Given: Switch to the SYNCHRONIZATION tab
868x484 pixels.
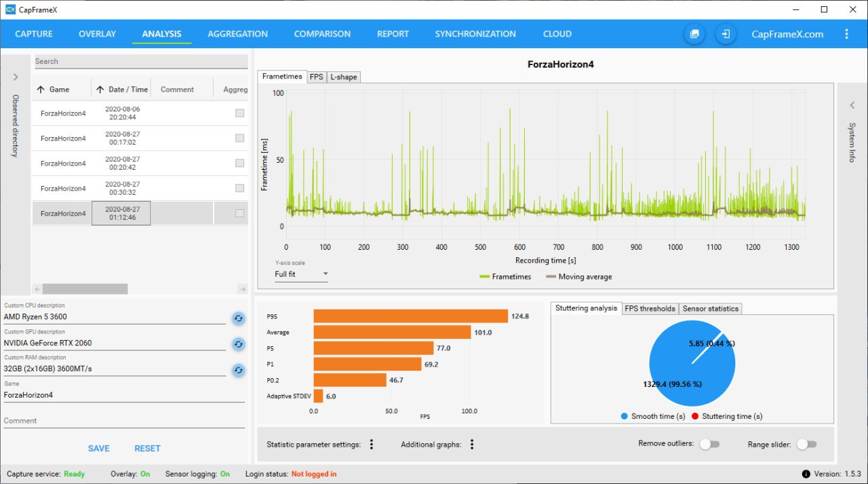Looking at the screenshot, I should (x=475, y=34).
